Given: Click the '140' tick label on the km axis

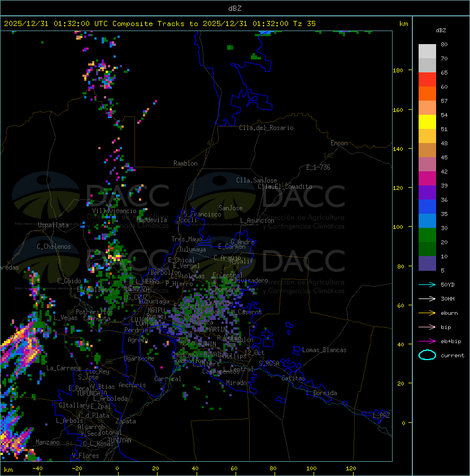Looking at the screenshot, I should [x=398, y=149].
